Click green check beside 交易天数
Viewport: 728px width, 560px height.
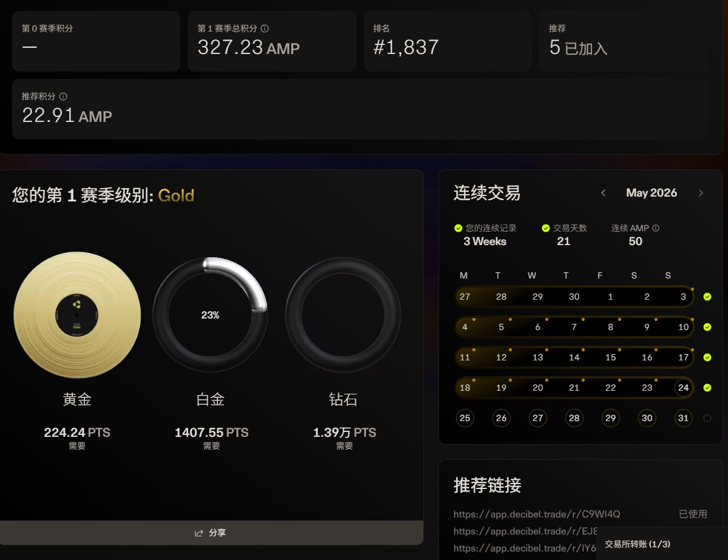(545, 228)
